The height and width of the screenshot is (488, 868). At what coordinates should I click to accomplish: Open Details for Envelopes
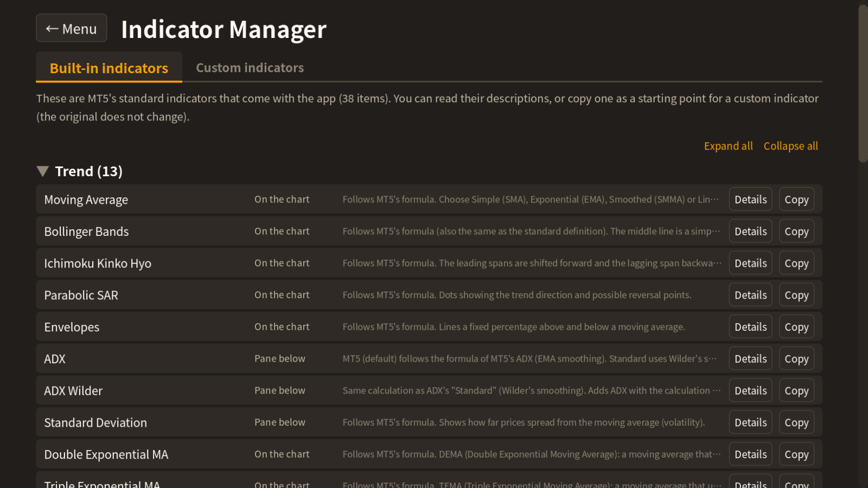[750, 327]
